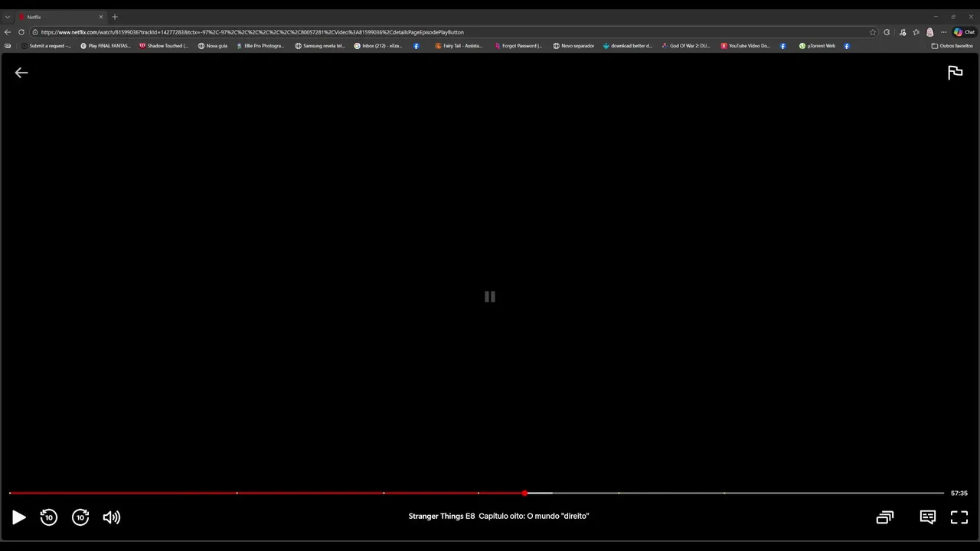Click the leftmost icon on bookmarks bar
The height and width of the screenshot is (551, 980).
8,46
